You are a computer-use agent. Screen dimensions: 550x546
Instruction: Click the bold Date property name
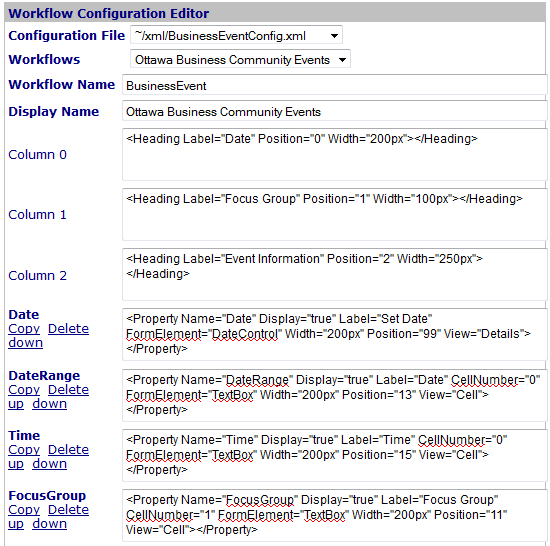point(24,315)
